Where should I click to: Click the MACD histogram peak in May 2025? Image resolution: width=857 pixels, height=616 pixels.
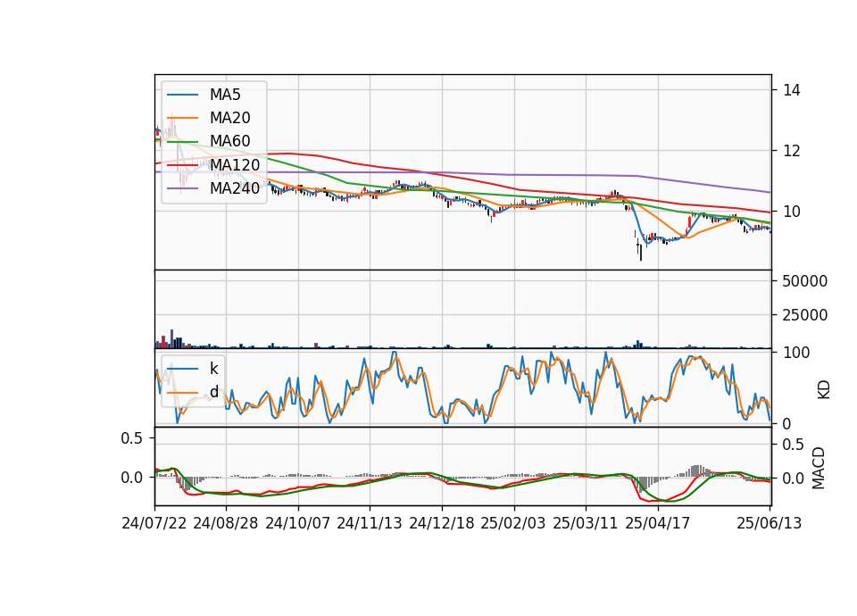click(x=695, y=471)
